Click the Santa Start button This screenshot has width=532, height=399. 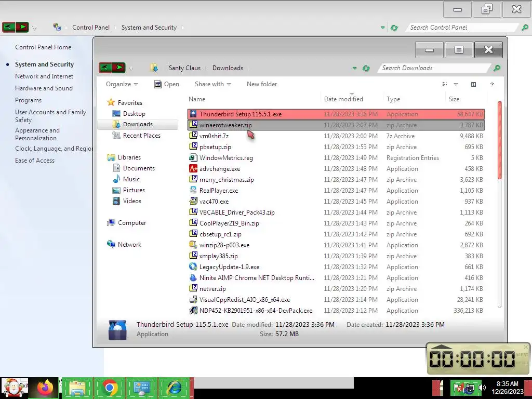14,388
